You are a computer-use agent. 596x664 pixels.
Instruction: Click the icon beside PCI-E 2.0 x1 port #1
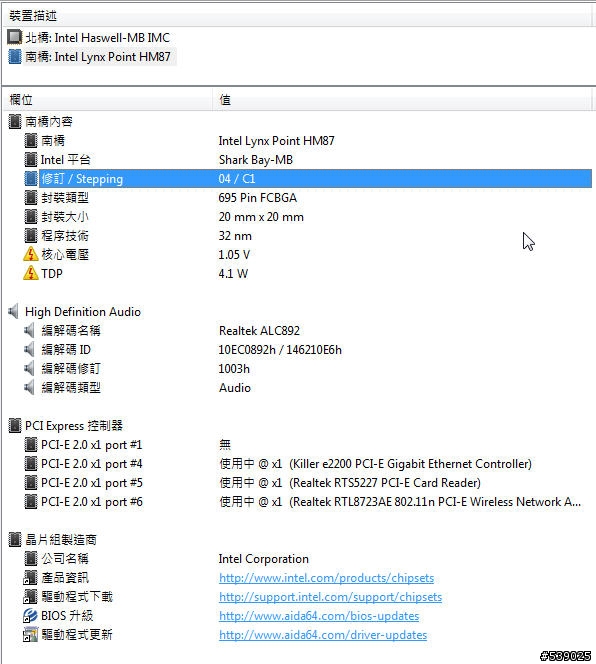(30, 445)
